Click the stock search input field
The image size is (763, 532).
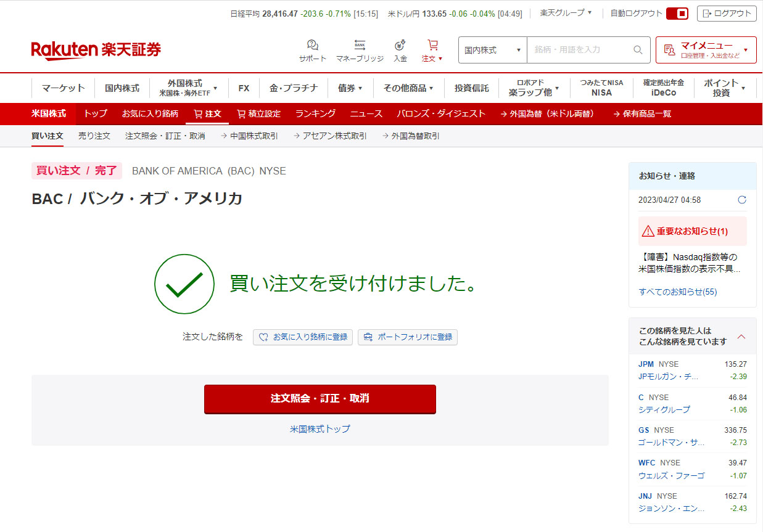pos(579,50)
